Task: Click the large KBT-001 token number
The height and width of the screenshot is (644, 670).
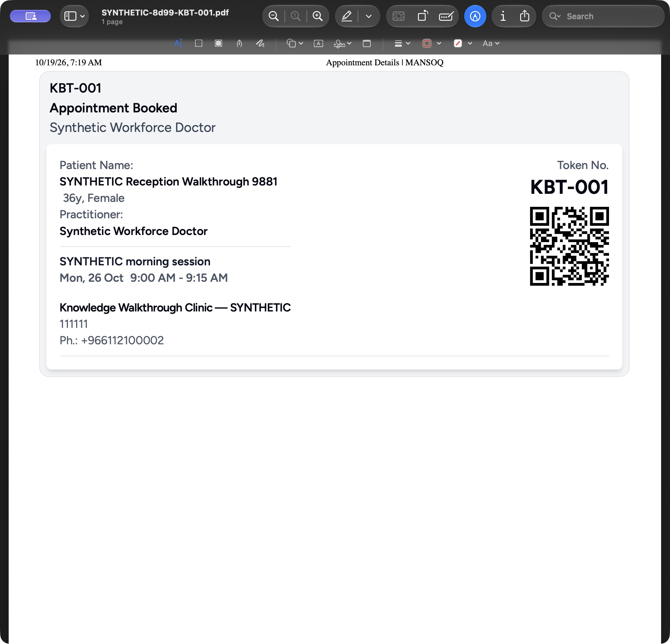Action: click(x=569, y=187)
